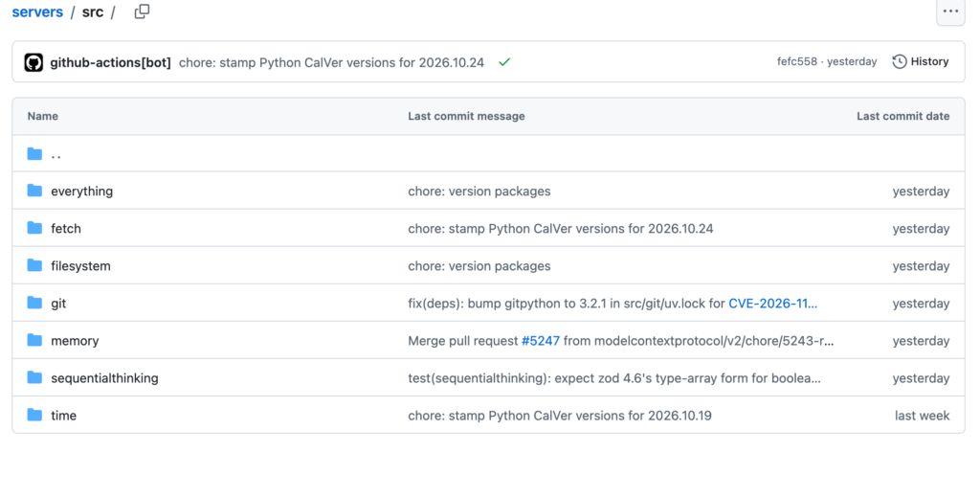Click 'yesterday' date in git row
This screenshot has width=980, height=498.
921,304
